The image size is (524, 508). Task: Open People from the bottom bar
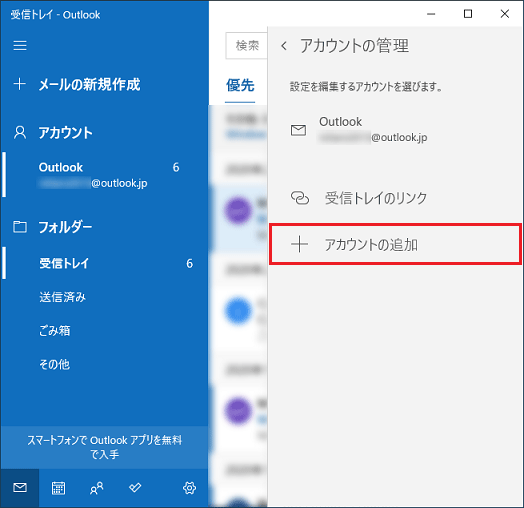pos(97,488)
